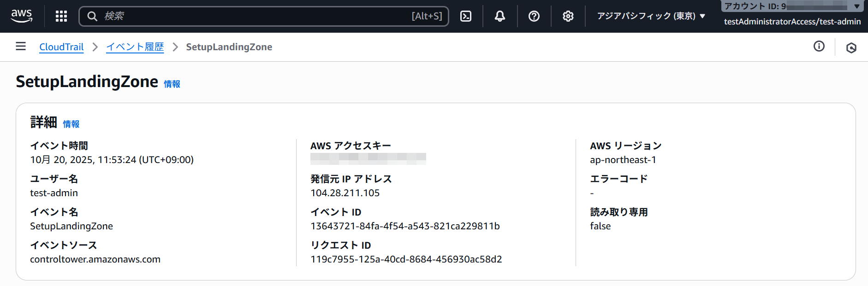Open the services grid menu
Viewport: 868px width, 286px height.
61,16
